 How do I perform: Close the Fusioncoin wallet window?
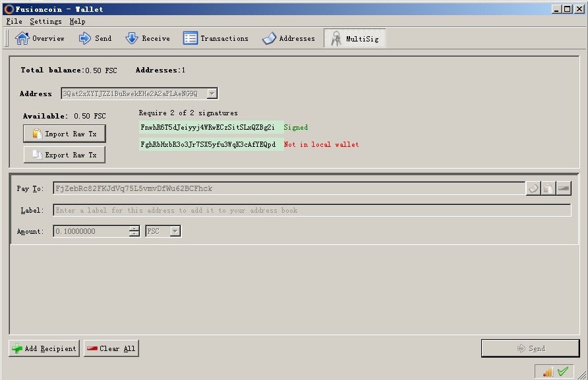click(579, 9)
